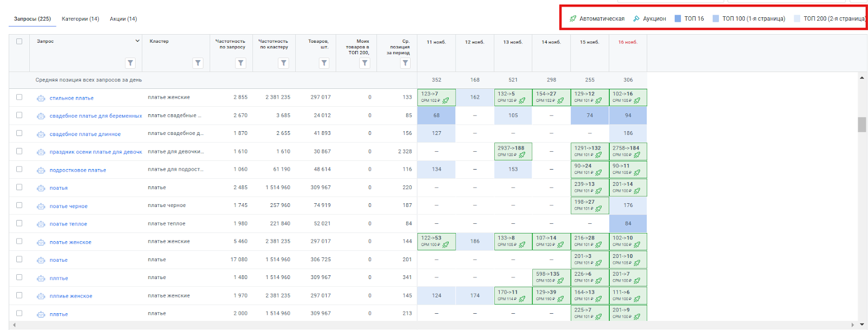Click the robot icon beside плптье
The image size is (868, 330).
[41, 278]
